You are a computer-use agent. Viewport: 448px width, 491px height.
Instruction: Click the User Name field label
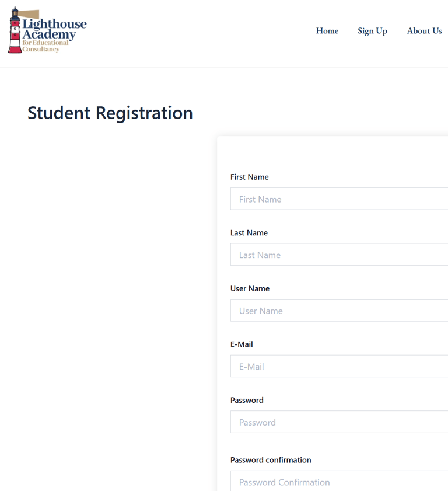250,288
